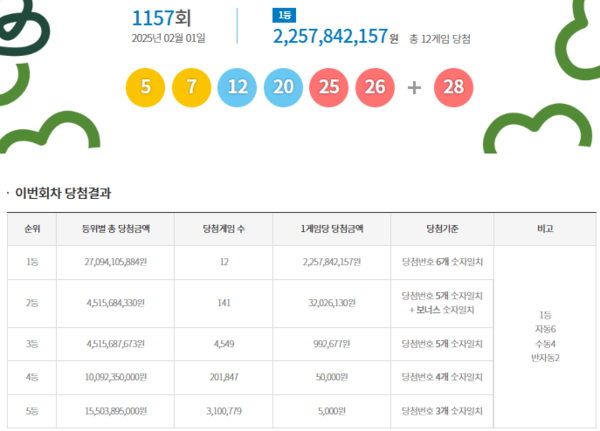Select the 당첨번호 4개 숫자일치 cell
Image resolution: width=600 pixels, height=431 pixels.
tap(442, 377)
